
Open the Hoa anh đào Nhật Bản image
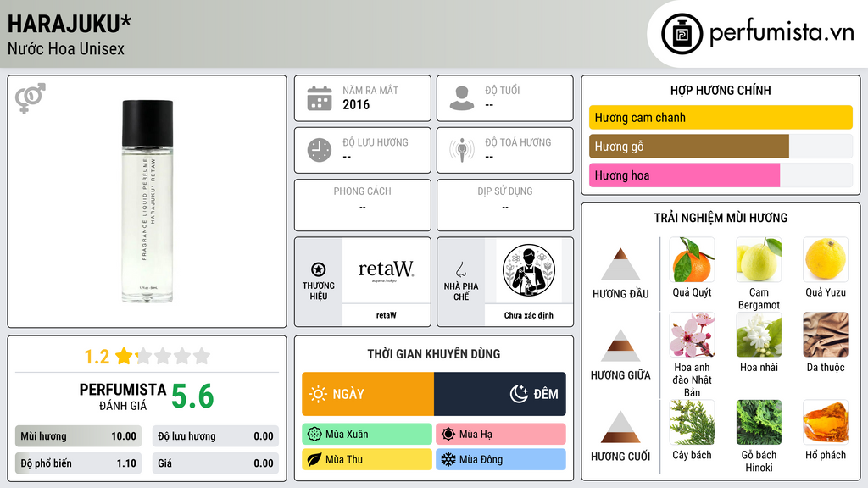(x=692, y=335)
